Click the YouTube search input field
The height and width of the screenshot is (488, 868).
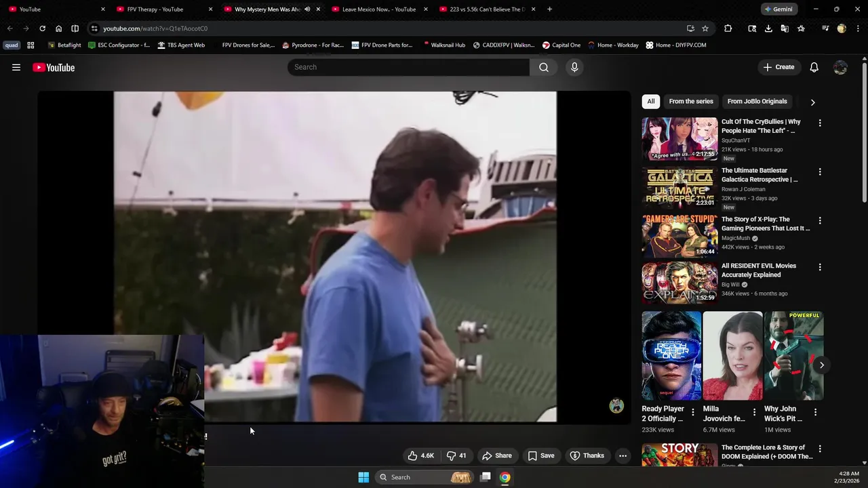coord(408,67)
